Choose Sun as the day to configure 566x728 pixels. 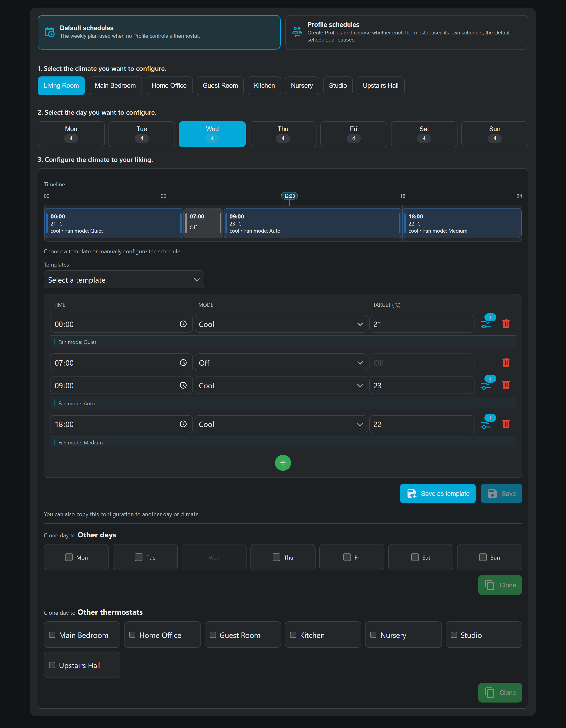click(x=495, y=134)
